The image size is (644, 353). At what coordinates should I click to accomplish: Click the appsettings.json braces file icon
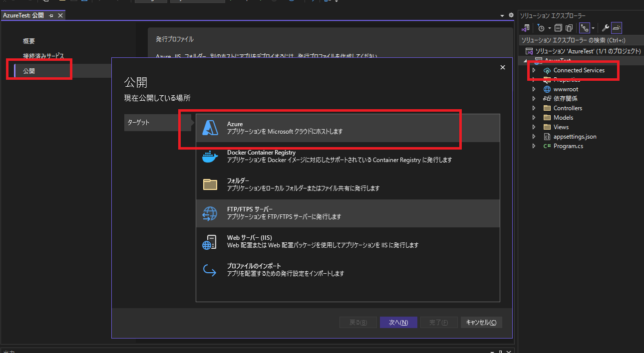(547, 137)
